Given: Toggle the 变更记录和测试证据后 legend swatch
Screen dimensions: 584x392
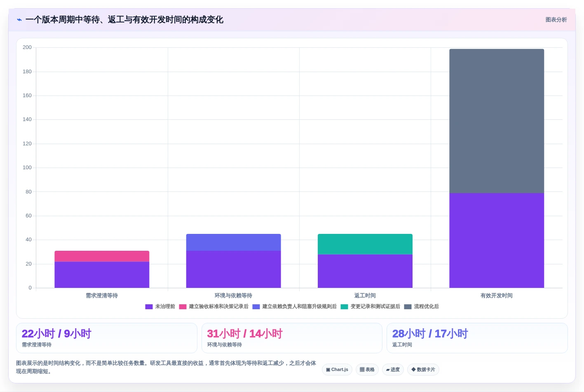Looking at the screenshot, I should click(344, 307).
